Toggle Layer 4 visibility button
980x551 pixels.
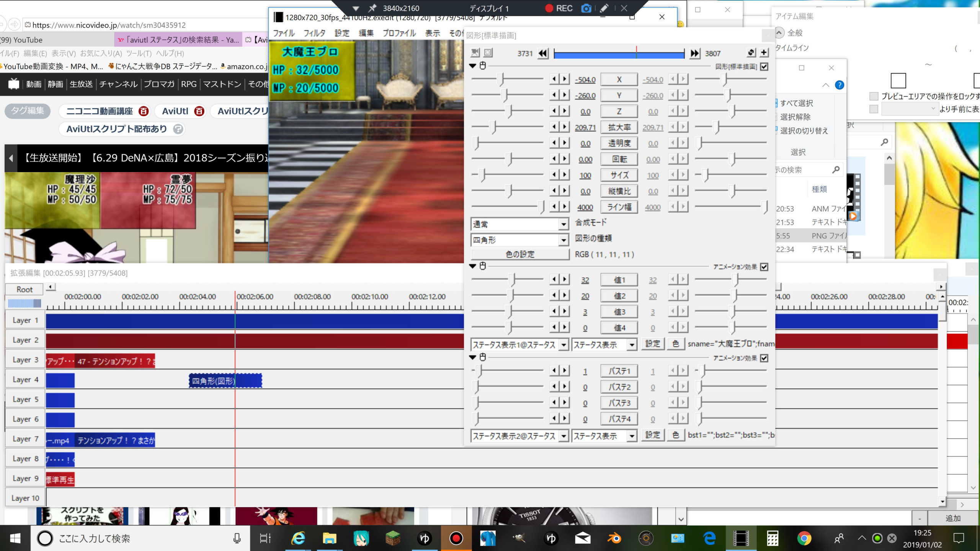pos(25,380)
